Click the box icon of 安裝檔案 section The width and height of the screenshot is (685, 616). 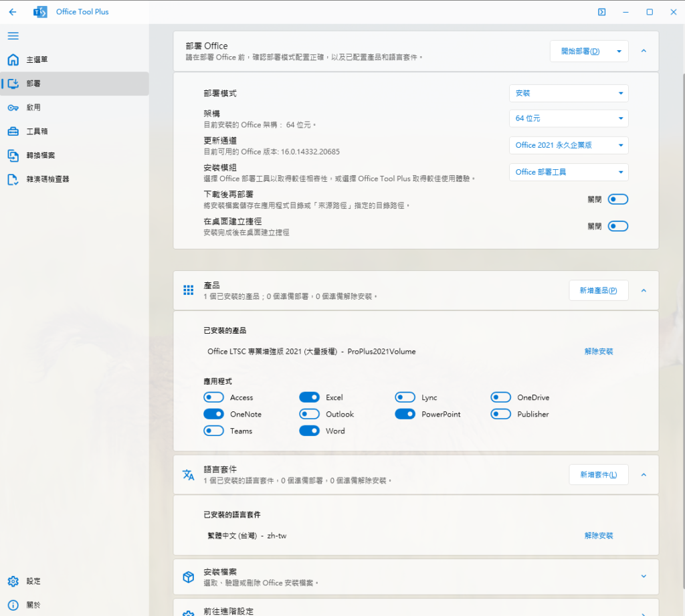pos(188,577)
